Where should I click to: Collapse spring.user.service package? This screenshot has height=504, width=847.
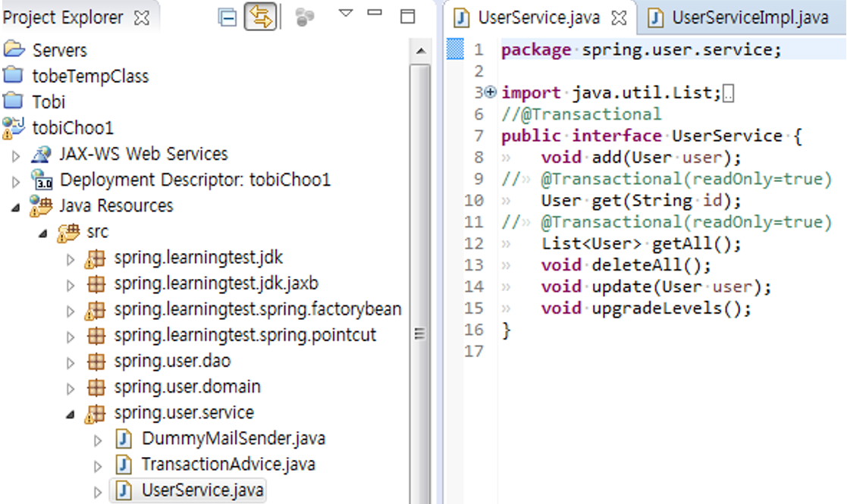(x=71, y=415)
